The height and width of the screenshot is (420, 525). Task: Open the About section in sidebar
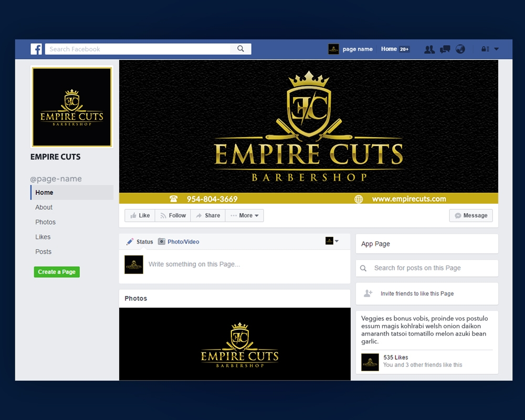tap(44, 207)
